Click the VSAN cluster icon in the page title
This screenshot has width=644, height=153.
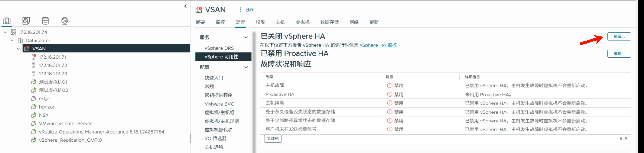199,10
